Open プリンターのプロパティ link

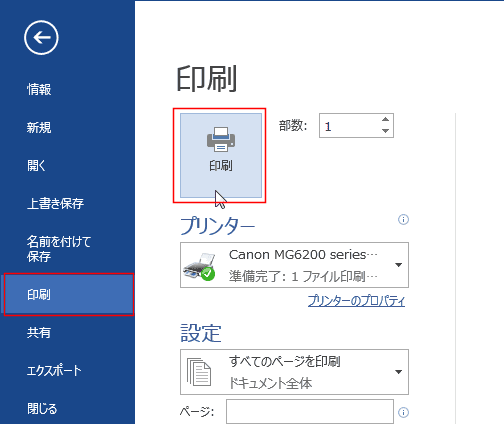(356, 301)
